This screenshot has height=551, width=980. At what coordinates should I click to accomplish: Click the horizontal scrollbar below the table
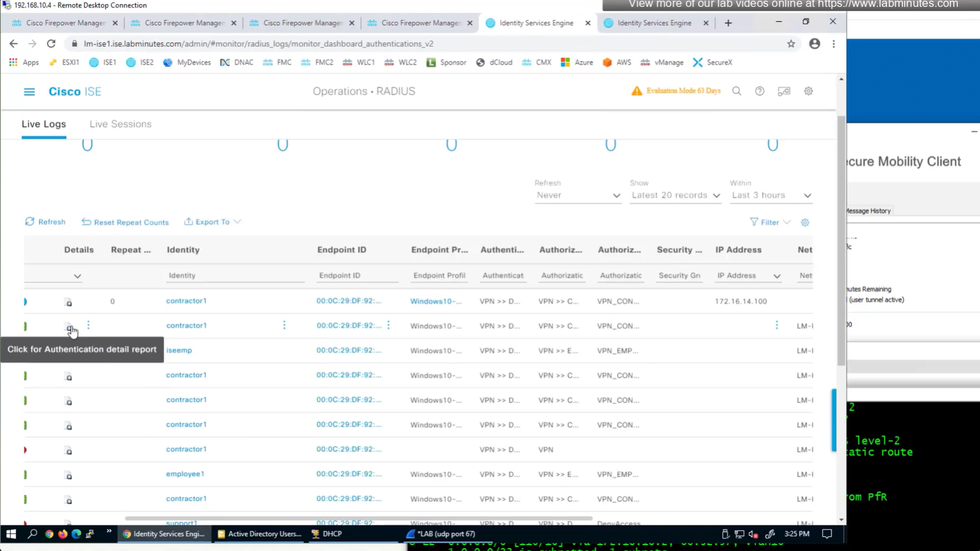(x=358, y=519)
